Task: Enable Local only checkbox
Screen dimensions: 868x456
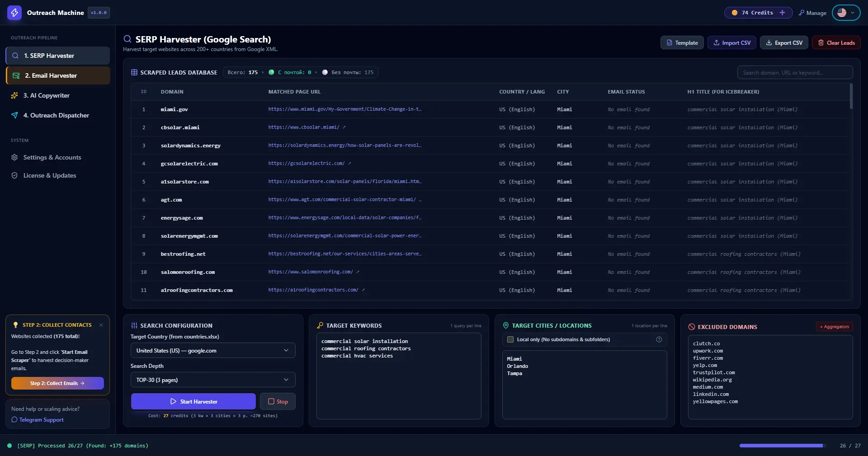Action: [x=510, y=339]
